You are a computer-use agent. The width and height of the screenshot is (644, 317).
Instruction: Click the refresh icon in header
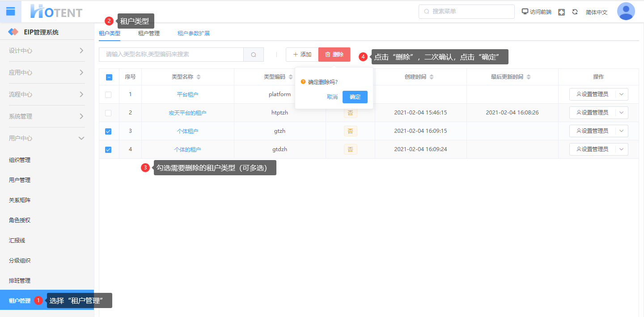(575, 12)
